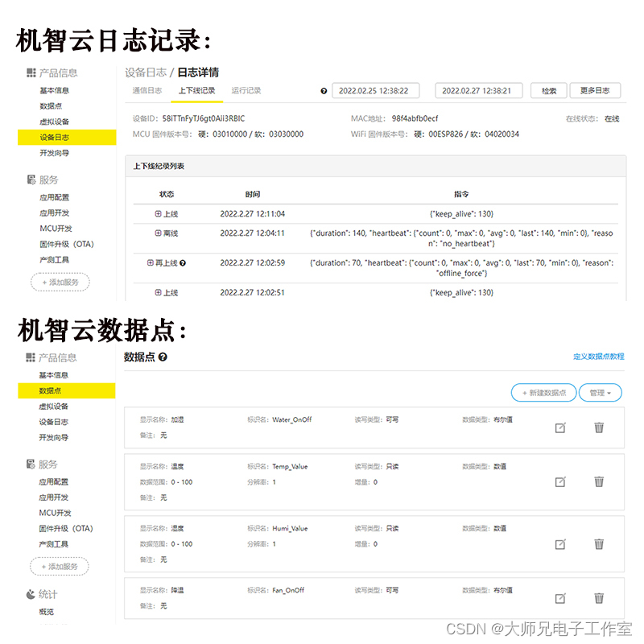Image resolution: width=644 pixels, height=644 pixels.
Task: Select highlighted 数据点 sidebar item
Action: point(67,390)
